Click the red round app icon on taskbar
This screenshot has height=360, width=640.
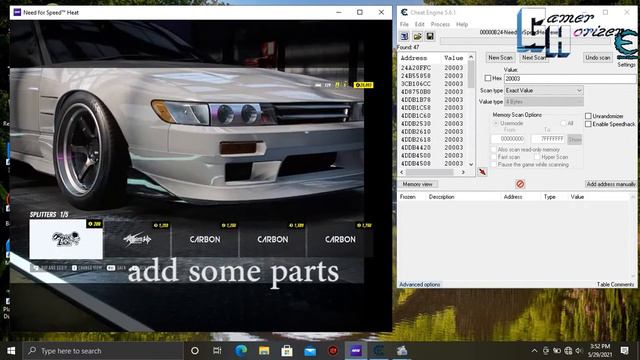(x=333, y=351)
